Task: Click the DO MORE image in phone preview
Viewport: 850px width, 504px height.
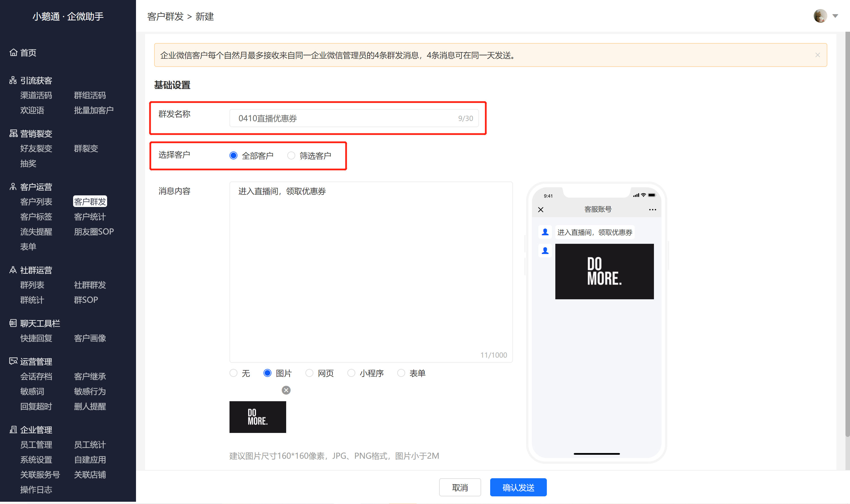Action: [604, 271]
